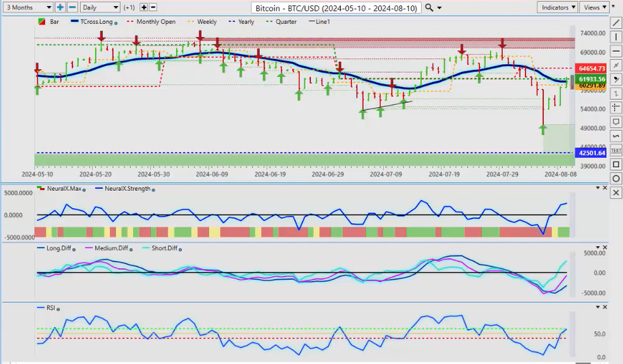Open the Views menu

595,7
